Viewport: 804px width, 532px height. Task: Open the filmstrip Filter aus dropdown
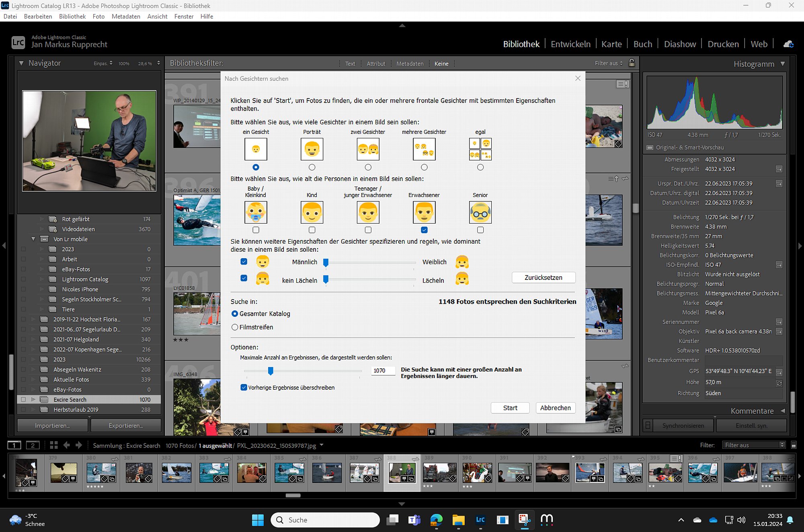pos(753,445)
